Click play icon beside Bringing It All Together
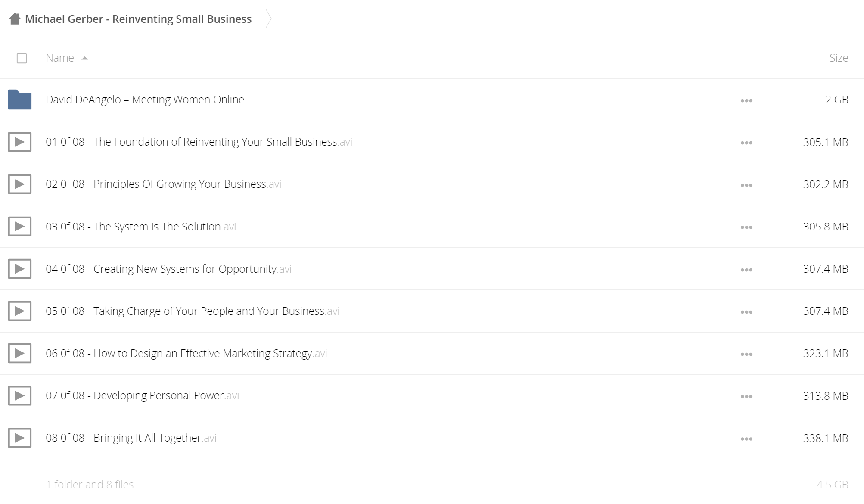The image size is (864, 504). click(20, 438)
